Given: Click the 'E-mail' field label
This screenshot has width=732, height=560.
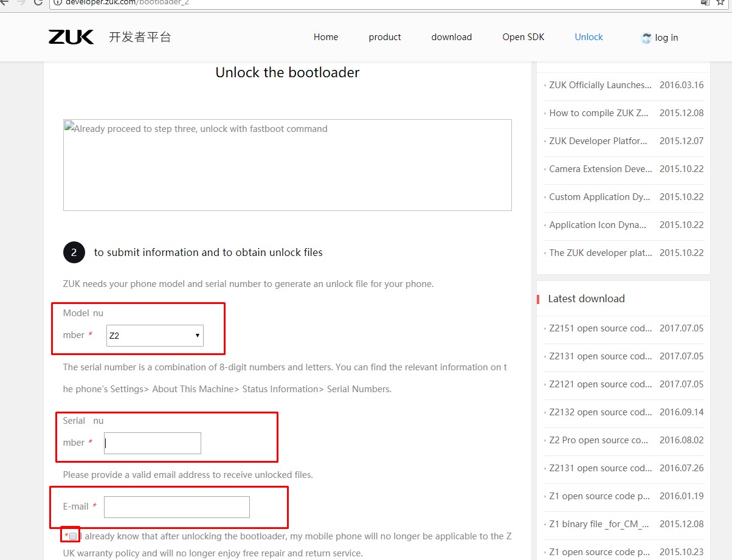Looking at the screenshot, I should (x=76, y=506).
